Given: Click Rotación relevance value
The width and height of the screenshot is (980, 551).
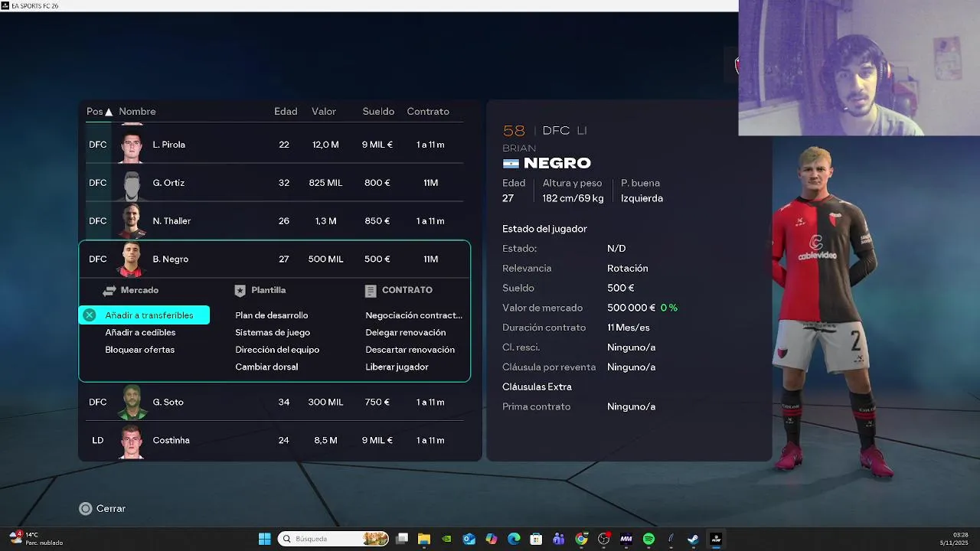Looking at the screenshot, I should coord(628,269).
